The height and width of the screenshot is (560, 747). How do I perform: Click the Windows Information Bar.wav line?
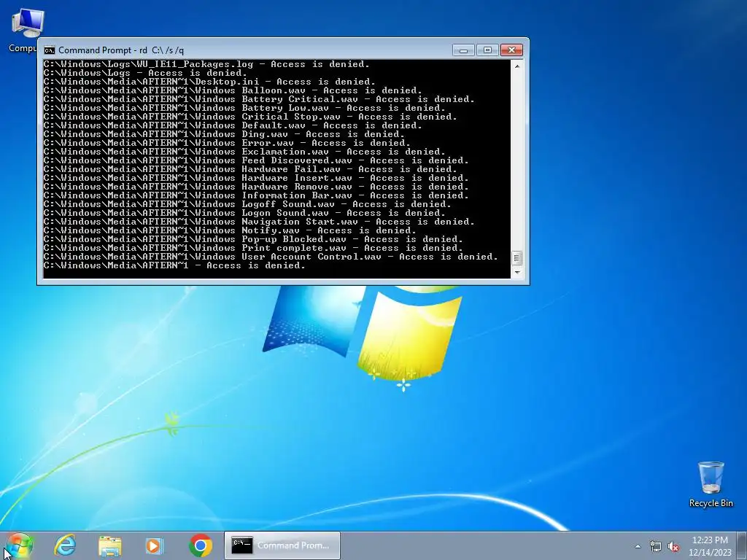pyautogui.click(x=256, y=195)
